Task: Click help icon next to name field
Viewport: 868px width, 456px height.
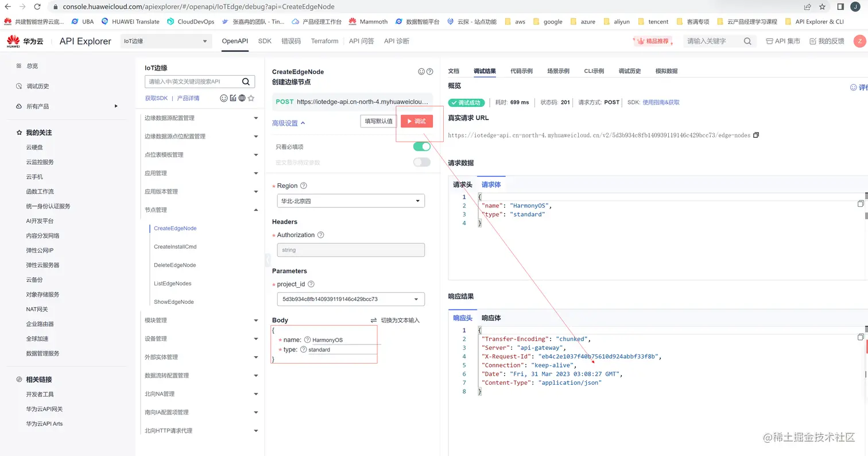Action: click(x=307, y=340)
